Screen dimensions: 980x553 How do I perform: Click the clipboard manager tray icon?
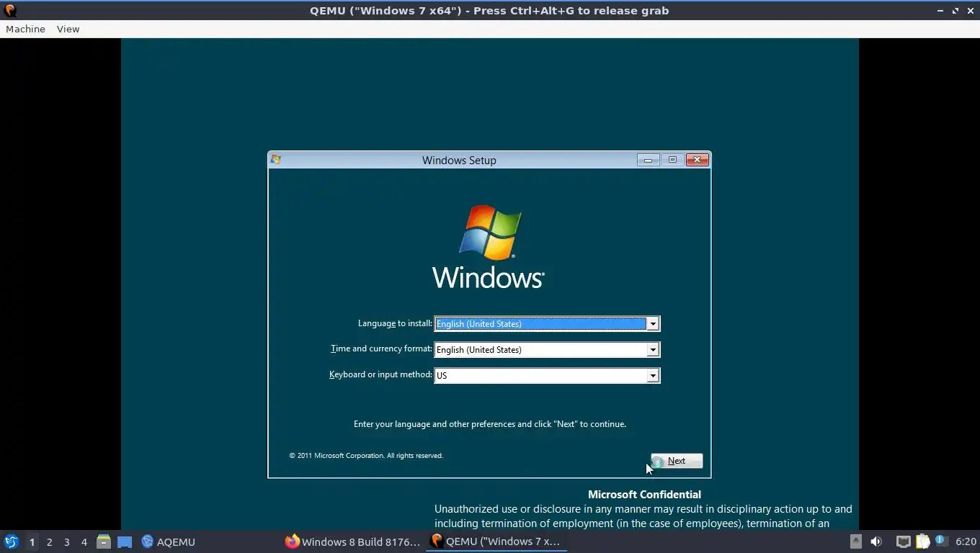923,541
